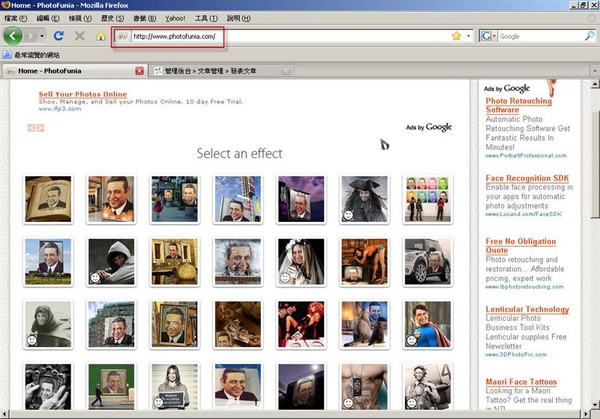
Task: Select the mugshot girl effect thumbnail
Action: pyautogui.click(x=175, y=386)
